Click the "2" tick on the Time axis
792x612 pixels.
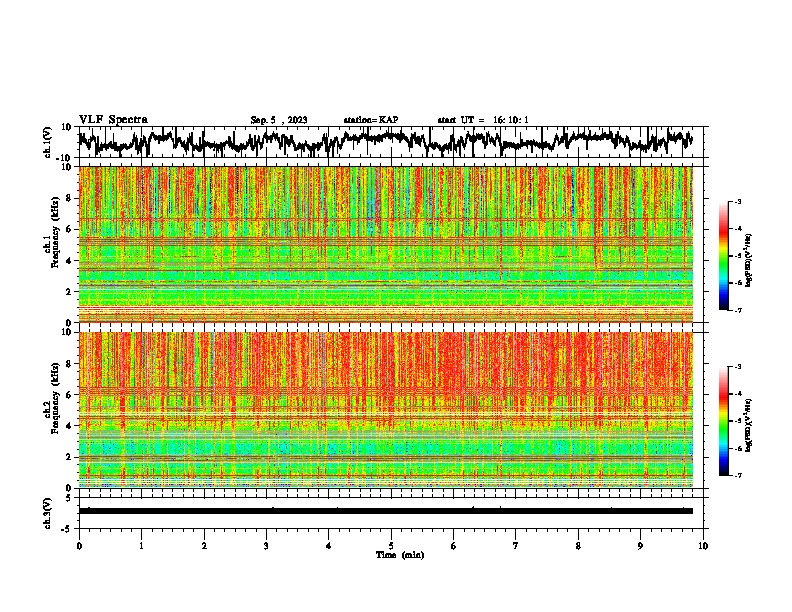[204, 546]
